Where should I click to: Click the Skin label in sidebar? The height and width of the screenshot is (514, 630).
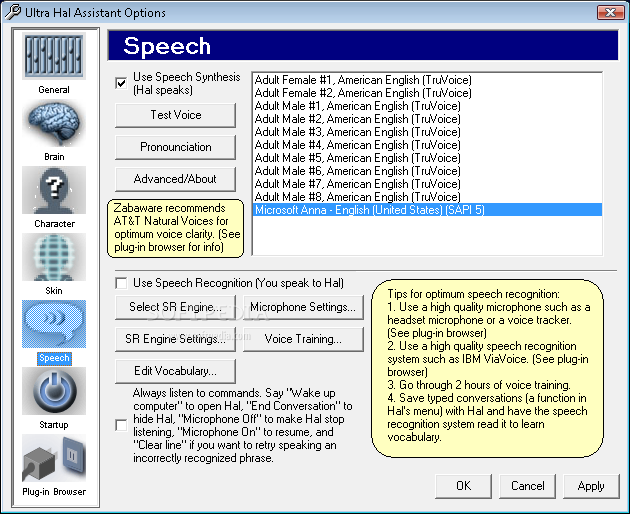pyautogui.click(x=54, y=291)
